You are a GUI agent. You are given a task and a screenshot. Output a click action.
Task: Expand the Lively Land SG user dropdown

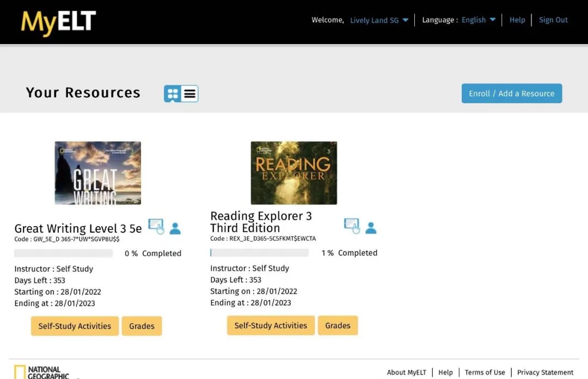[379, 20]
